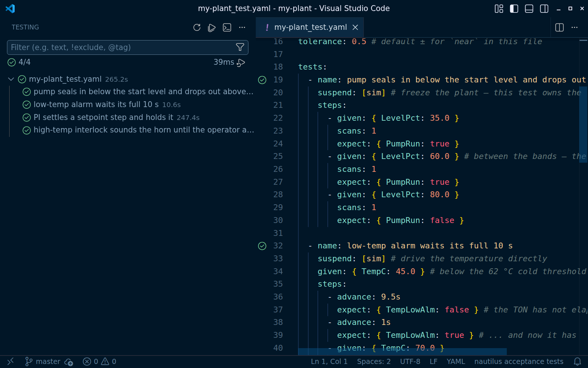Image resolution: width=588 pixels, height=368 pixels.
Task: Run all tests with the play icon
Action: point(212,28)
